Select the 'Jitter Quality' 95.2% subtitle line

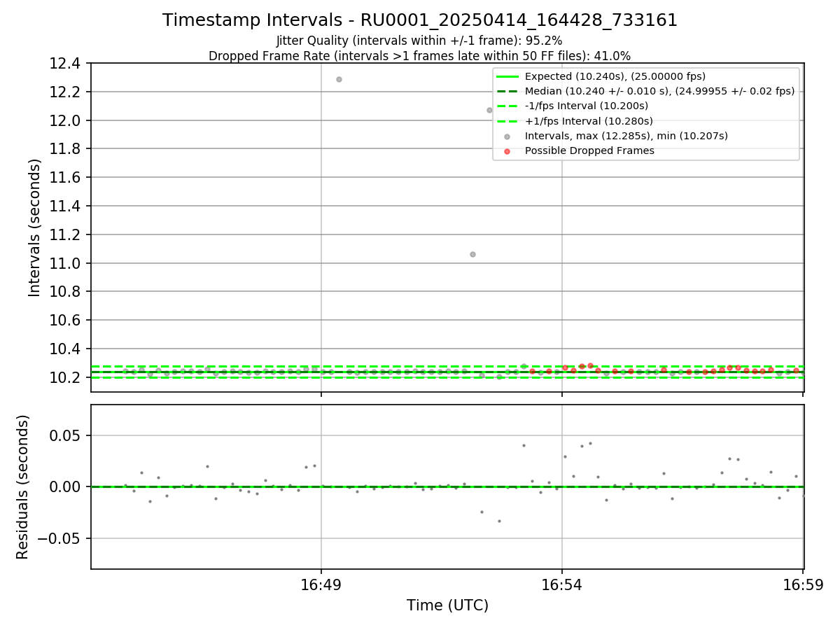tap(419, 41)
